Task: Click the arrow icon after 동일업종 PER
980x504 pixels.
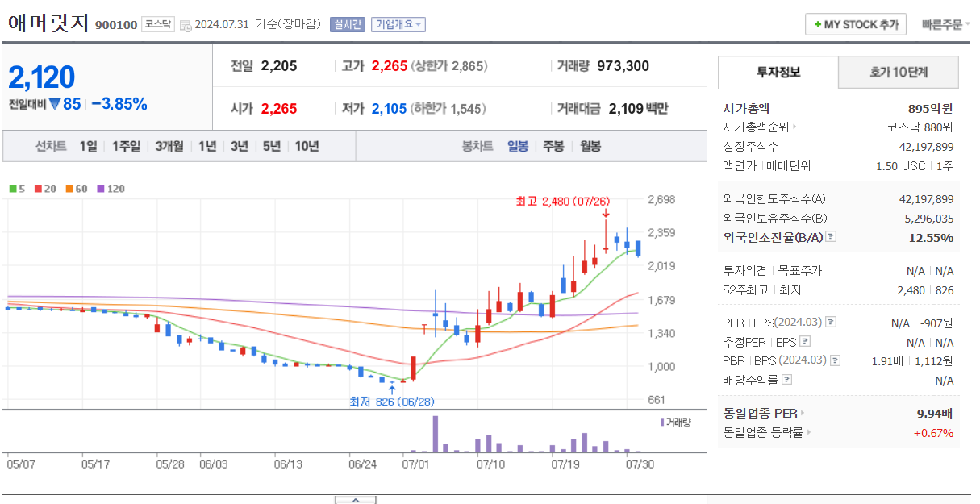Action: tap(803, 413)
